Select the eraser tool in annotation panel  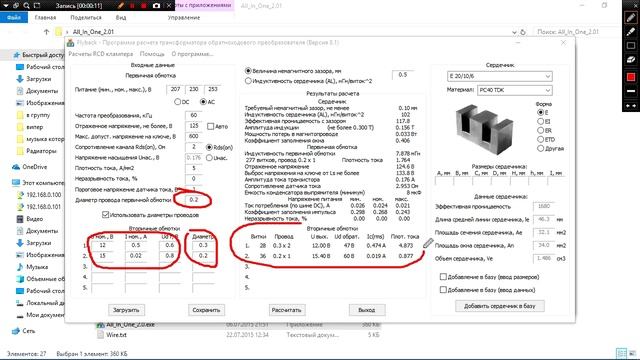631,60
